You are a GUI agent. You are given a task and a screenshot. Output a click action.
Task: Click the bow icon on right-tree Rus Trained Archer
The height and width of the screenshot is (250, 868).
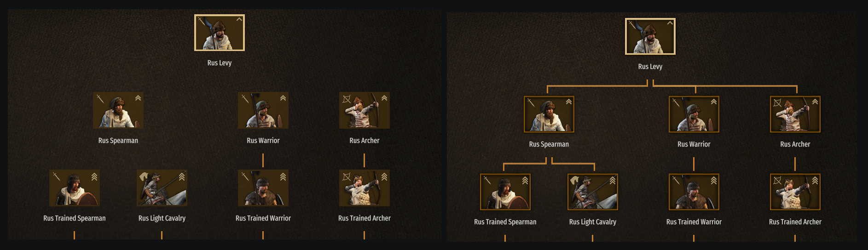777,181
